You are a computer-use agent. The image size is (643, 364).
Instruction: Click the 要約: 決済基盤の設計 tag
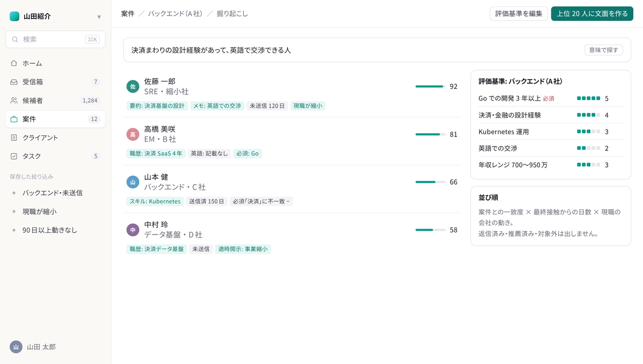[156, 106]
